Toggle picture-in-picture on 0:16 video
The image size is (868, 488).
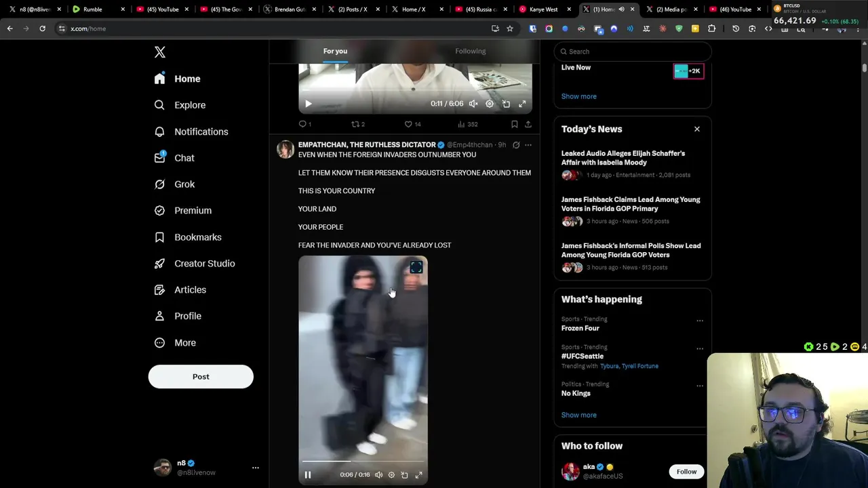pyautogui.click(x=404, y=475)
